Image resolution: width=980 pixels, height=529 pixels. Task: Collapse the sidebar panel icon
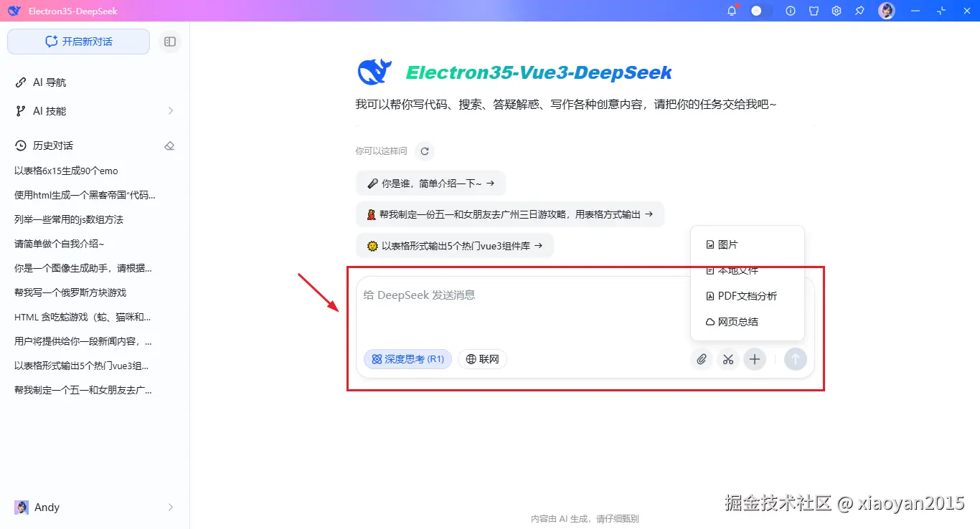coord(170,42)
